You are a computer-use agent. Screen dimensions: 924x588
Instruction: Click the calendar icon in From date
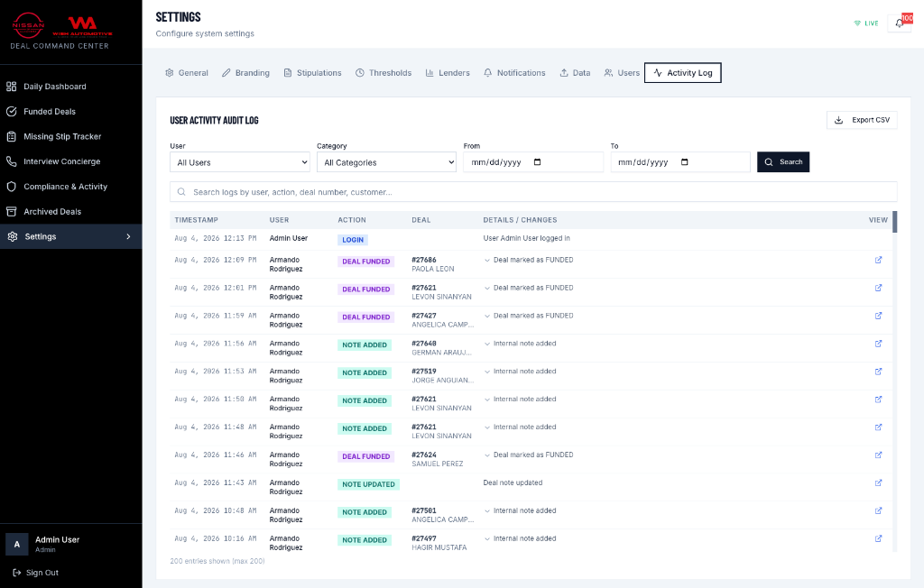click(537, 162)
